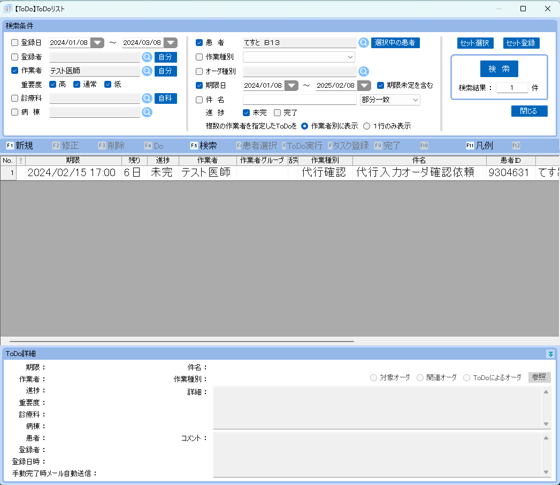560x485 pixels.
Task: Click the large 検索 button
Action: click(x=499, y=69)
